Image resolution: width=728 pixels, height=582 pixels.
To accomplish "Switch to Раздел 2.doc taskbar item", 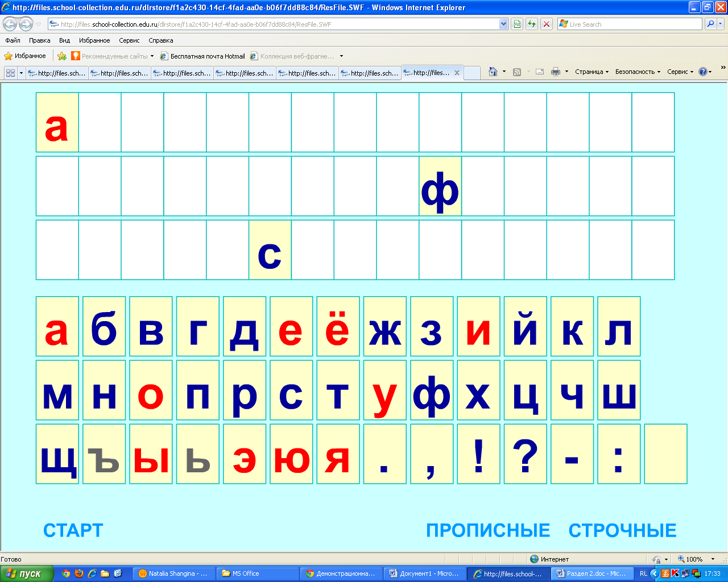I will point(591,573).
